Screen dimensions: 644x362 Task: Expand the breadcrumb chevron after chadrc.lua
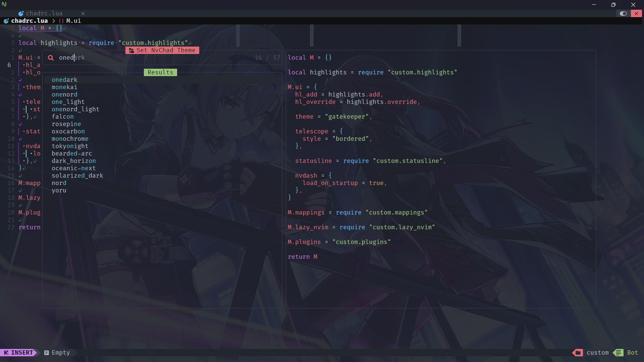point(54,21)
